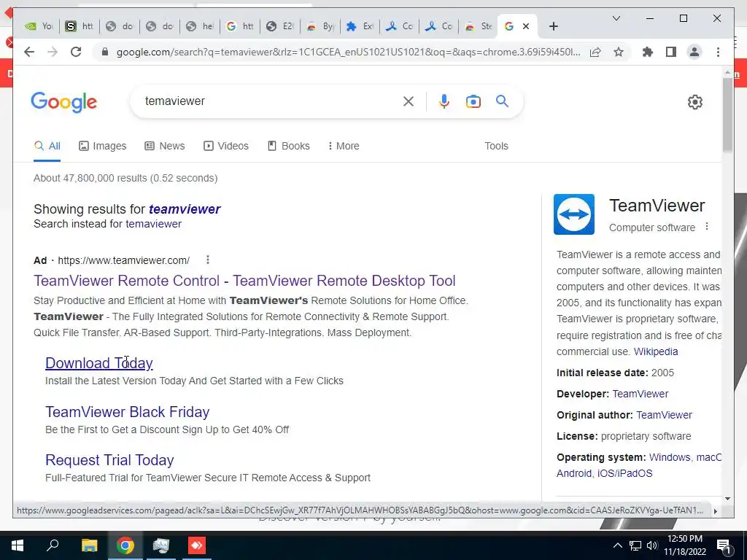Click the page vertical scrollbar thumb
This screenshot has height=560, width=747.
[x=727, y=114]
